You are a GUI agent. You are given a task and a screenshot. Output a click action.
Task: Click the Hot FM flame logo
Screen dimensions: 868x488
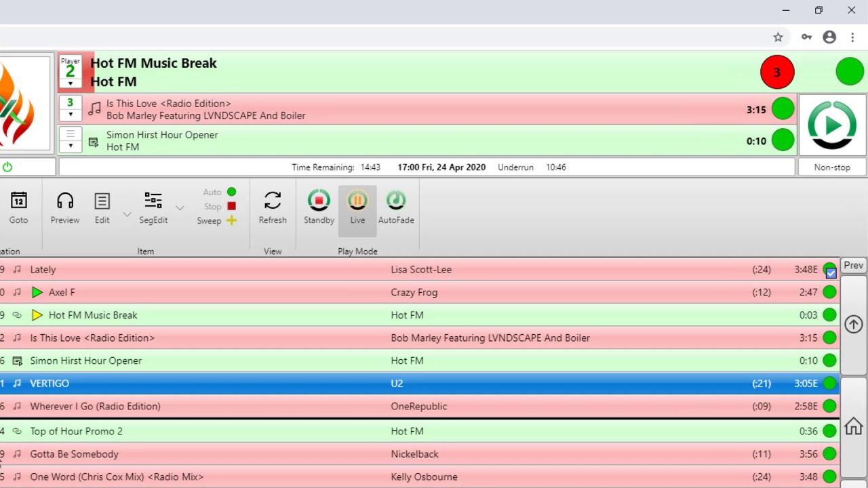(24, 104)
